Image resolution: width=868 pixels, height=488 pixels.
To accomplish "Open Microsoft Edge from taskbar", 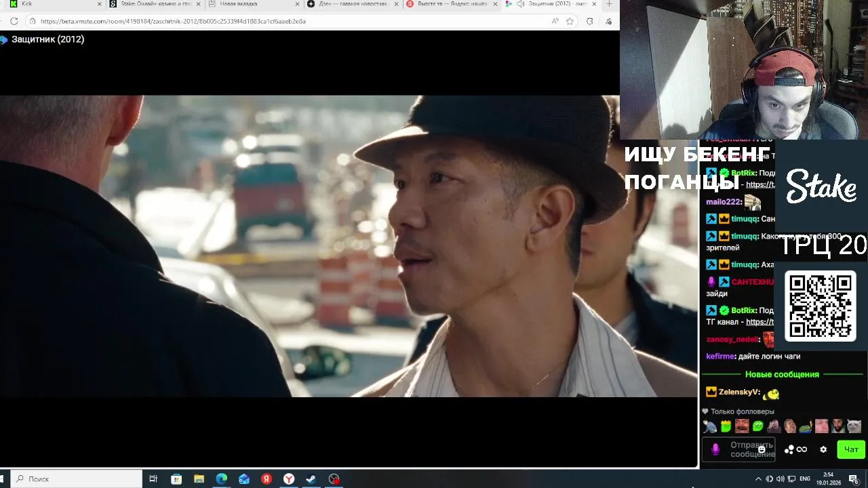I will pos(222,479).
